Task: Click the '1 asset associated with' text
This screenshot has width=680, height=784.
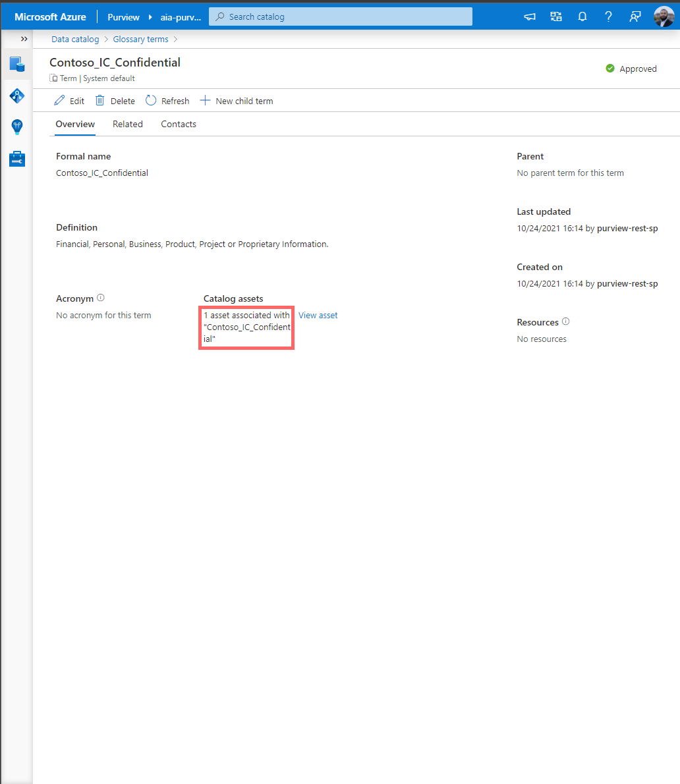Action: [x=246, y=315]
